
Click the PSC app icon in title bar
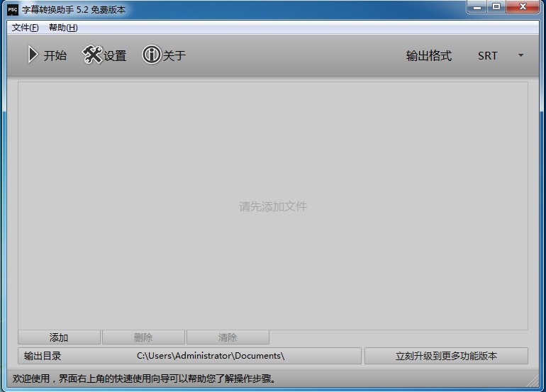tap(13, 10)
